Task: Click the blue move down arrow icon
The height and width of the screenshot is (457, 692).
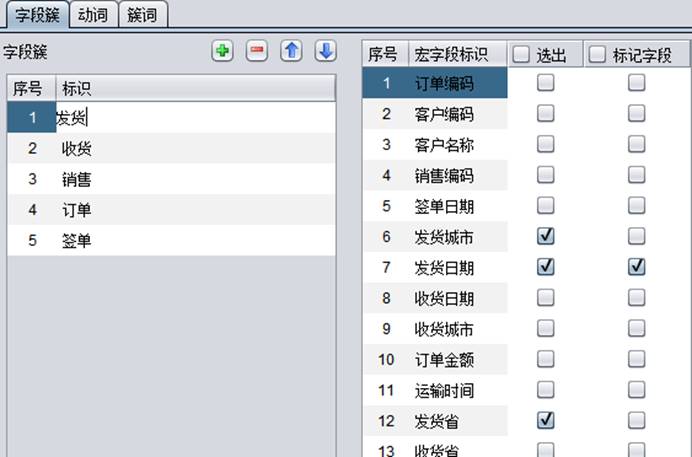Action: coord(325,51)
